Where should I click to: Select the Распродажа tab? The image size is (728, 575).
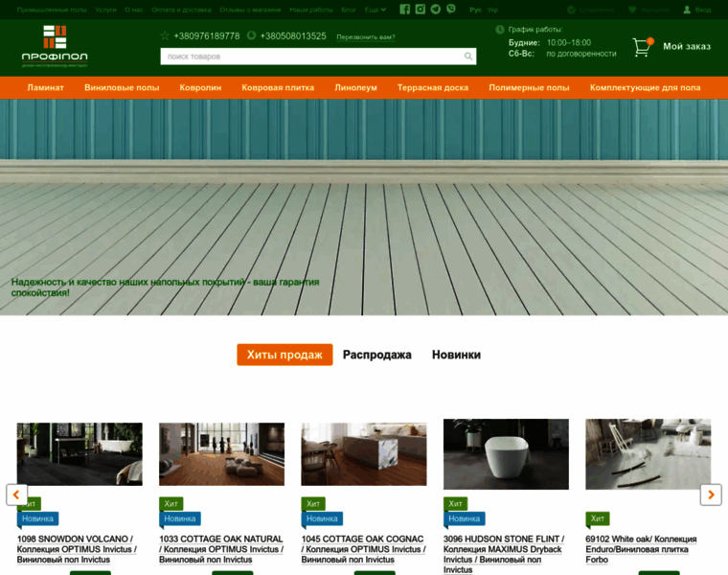tap(377, 355)
